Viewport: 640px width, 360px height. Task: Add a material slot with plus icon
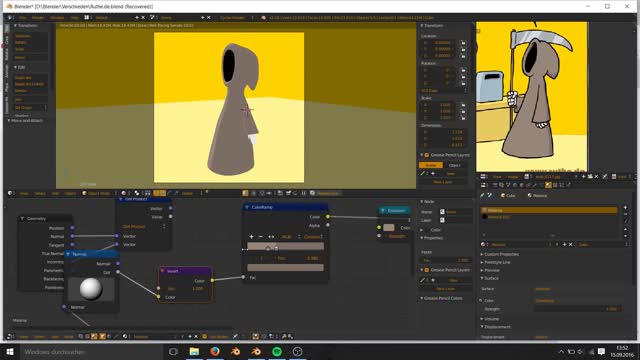[x=625, y=208]
